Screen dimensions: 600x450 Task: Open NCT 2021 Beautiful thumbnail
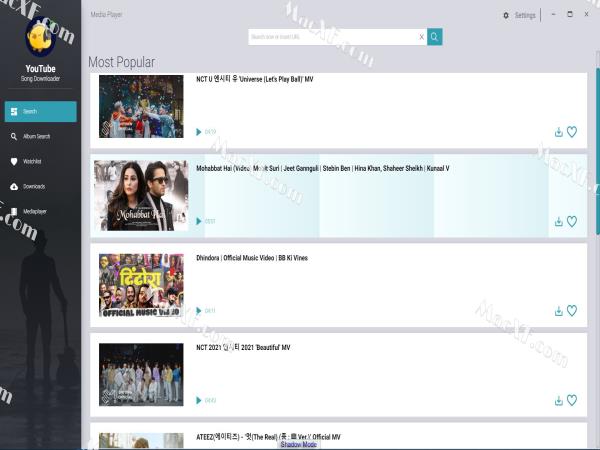141,375
